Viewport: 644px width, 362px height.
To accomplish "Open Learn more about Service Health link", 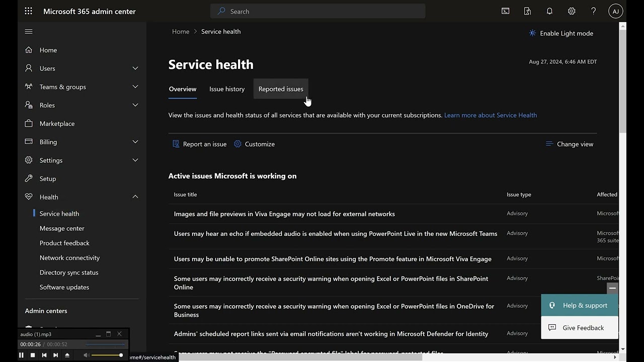I will pyautogui.click(x=491, y=115).
